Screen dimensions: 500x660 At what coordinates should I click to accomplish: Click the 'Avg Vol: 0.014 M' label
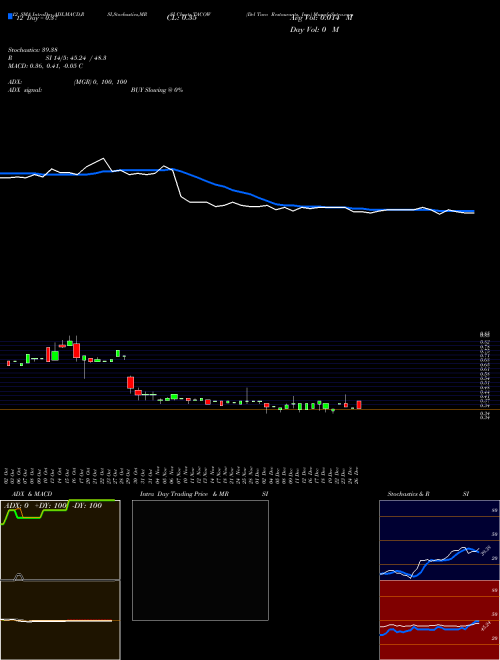click(x=321, y=18)
